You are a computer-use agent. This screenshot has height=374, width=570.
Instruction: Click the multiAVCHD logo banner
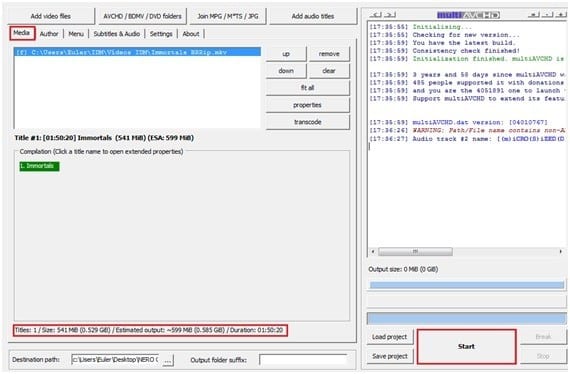[x=468, y=15]
